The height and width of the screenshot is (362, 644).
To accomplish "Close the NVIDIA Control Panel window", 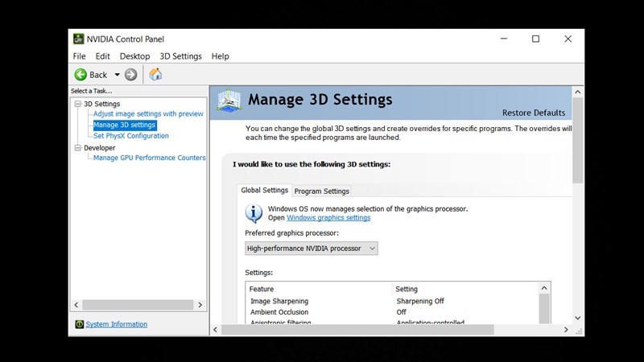I will (568, 39).
